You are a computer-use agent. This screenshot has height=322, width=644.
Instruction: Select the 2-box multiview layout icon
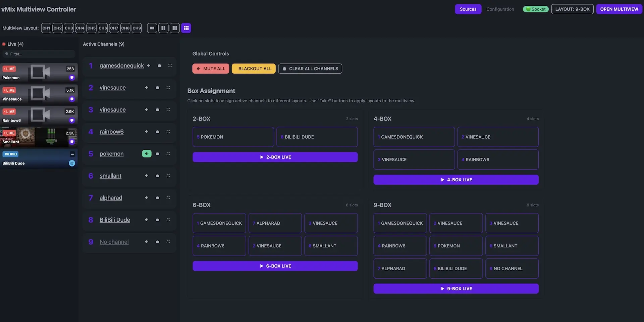tap(152, 28)
